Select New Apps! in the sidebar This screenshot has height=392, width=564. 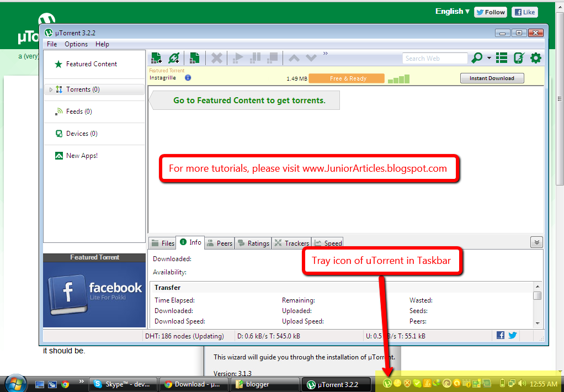coord(76,156)
